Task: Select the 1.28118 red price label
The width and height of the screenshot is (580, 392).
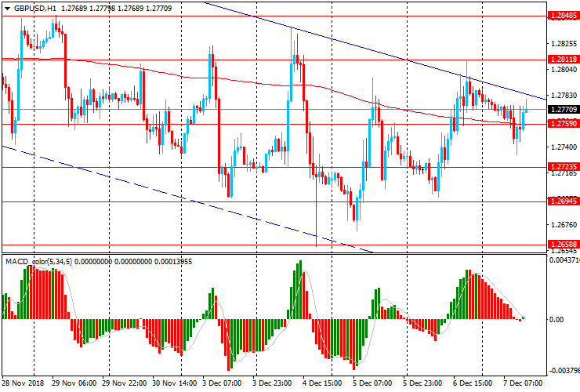Action: pos(564,60)
